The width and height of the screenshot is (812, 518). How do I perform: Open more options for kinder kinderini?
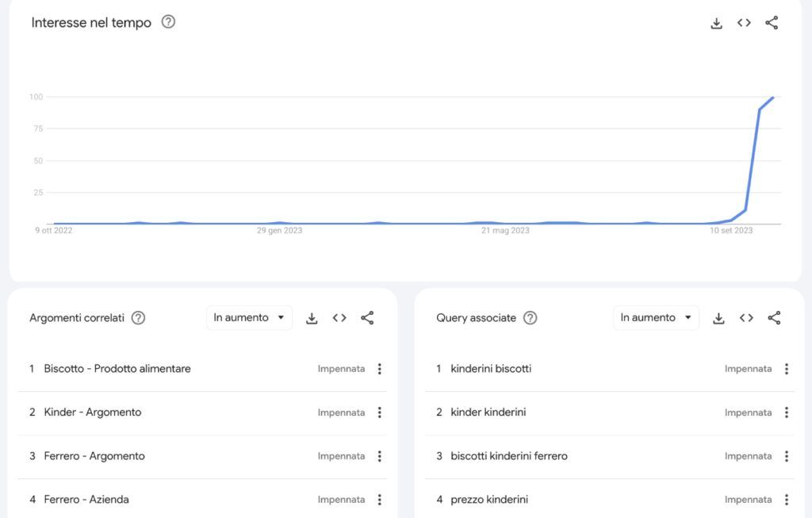[787, 412]
